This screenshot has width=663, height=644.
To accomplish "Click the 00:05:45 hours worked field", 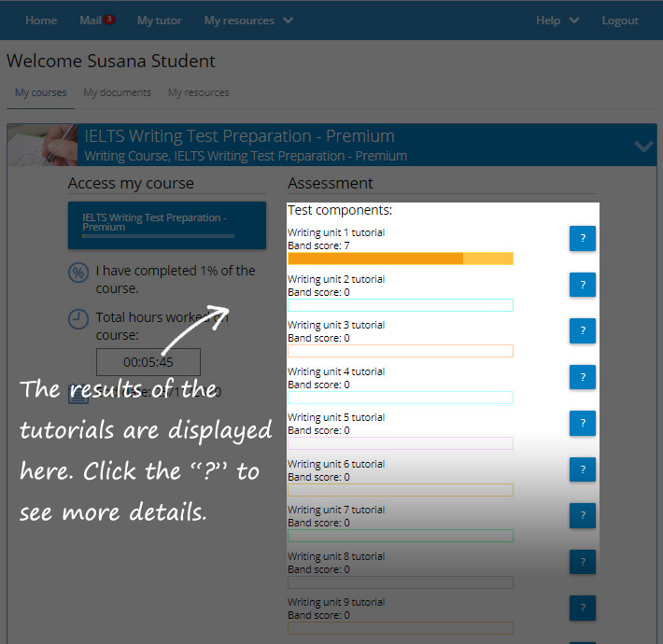I will pyautogui.click(x=148, y=362).
